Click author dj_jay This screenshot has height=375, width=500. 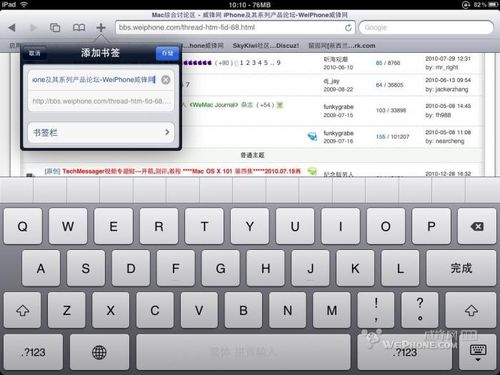[x=331, y=81]
